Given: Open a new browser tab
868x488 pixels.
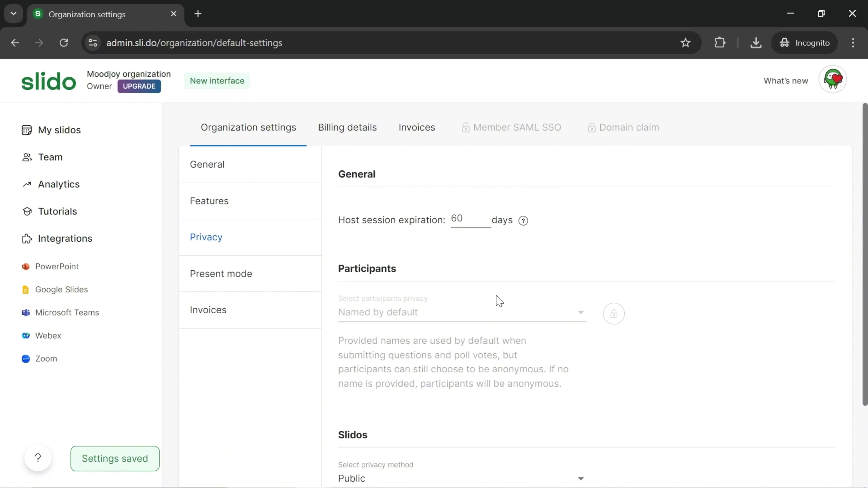Looking at the screenshot, I should pos(198,14).
